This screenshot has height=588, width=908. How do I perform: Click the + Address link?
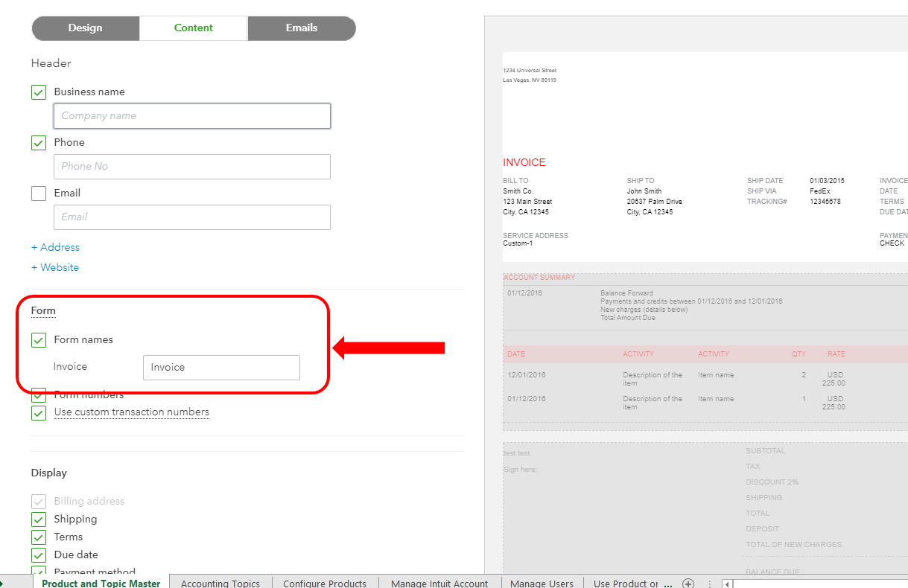(x=55, y=246)
